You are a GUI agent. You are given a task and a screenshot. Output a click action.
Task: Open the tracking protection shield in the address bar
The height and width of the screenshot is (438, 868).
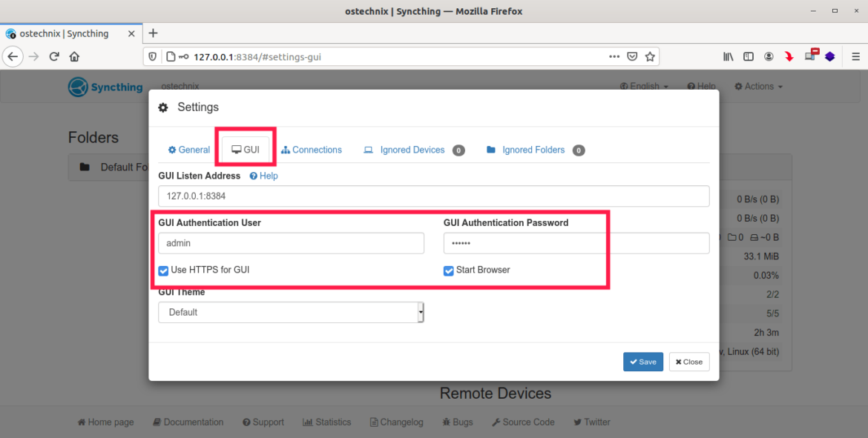pyautogui.click(x=152, y=56)
